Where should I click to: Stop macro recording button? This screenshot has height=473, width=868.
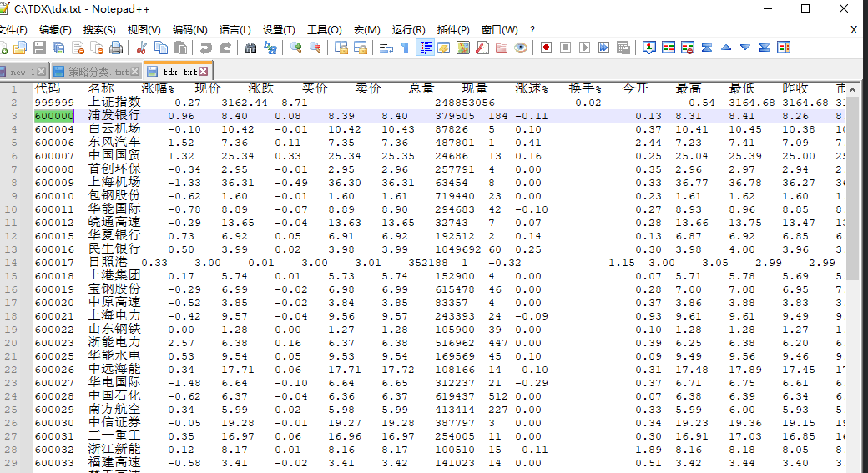[x=565, y=48]
